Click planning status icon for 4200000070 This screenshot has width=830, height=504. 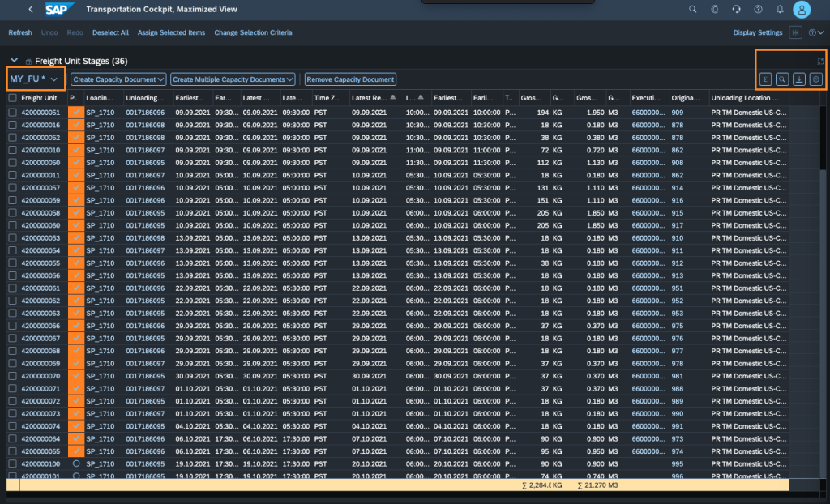(76, 376)
